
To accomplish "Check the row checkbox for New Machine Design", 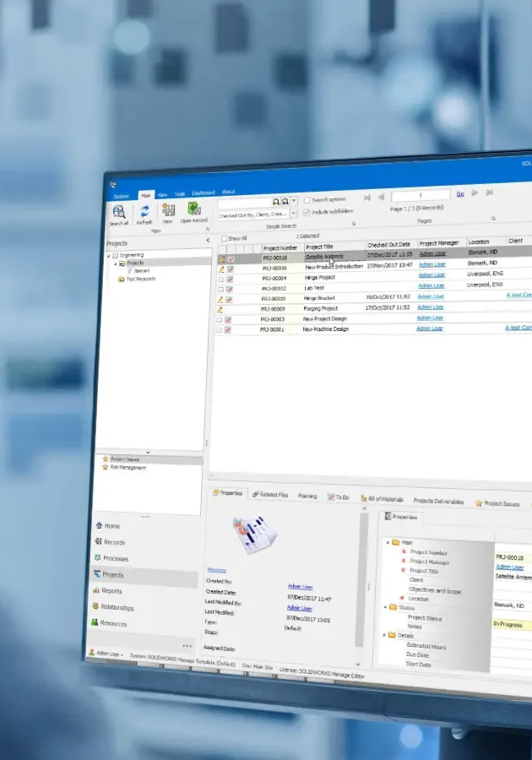I will pos(219,330).
